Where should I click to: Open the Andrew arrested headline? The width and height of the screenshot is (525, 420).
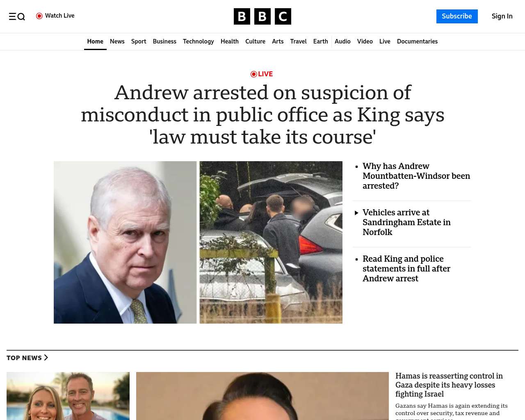(x=262, y=115)
